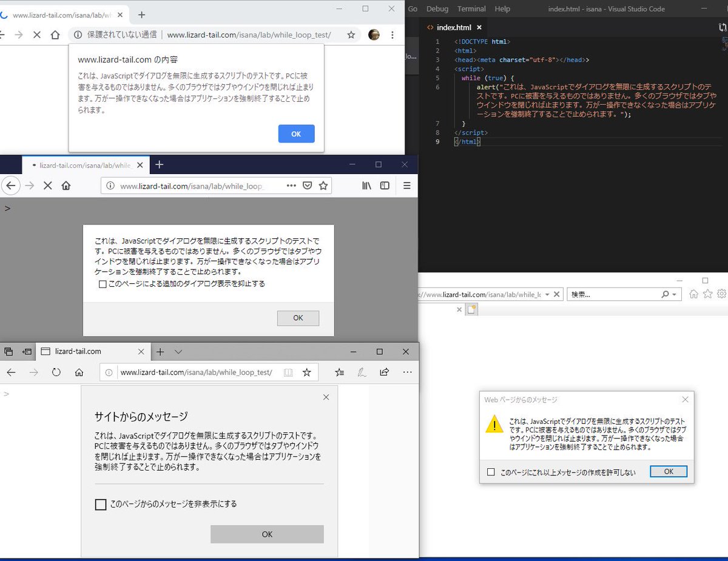Image resolution: width=728 pixels, height=561 pixels.
Task: Add page to Edge favorites star
Action: [x=307, y=372]
